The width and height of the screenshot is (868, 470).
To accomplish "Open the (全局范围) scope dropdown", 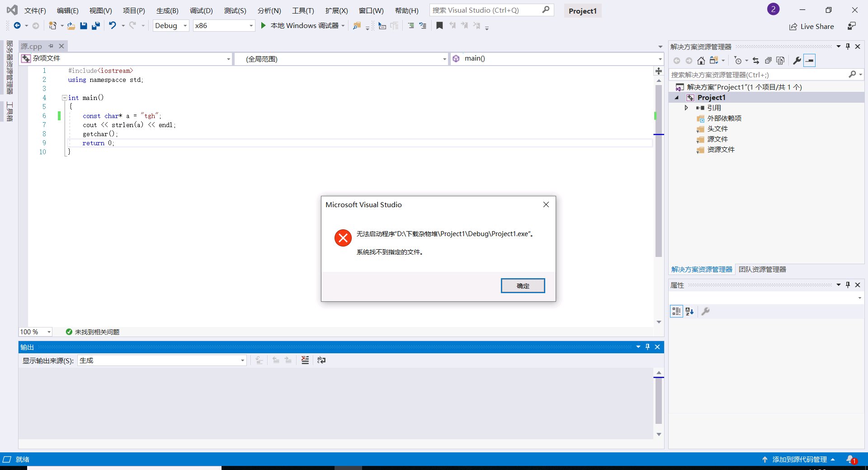I will click(x=341, y=59).
